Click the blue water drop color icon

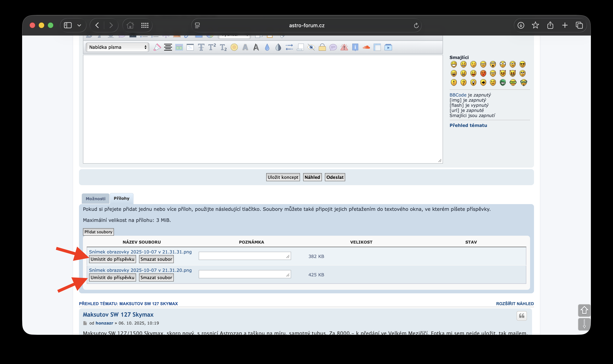pyautogui.click(x=267, y=47)
